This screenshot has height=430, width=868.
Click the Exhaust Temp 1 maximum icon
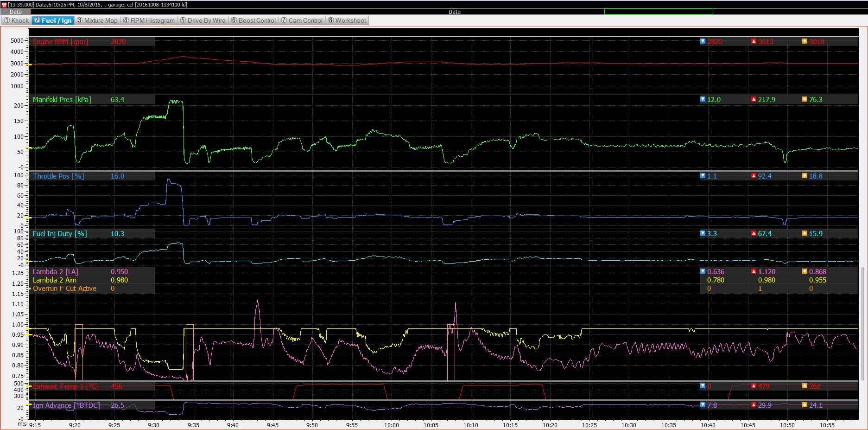click(754, 386)
